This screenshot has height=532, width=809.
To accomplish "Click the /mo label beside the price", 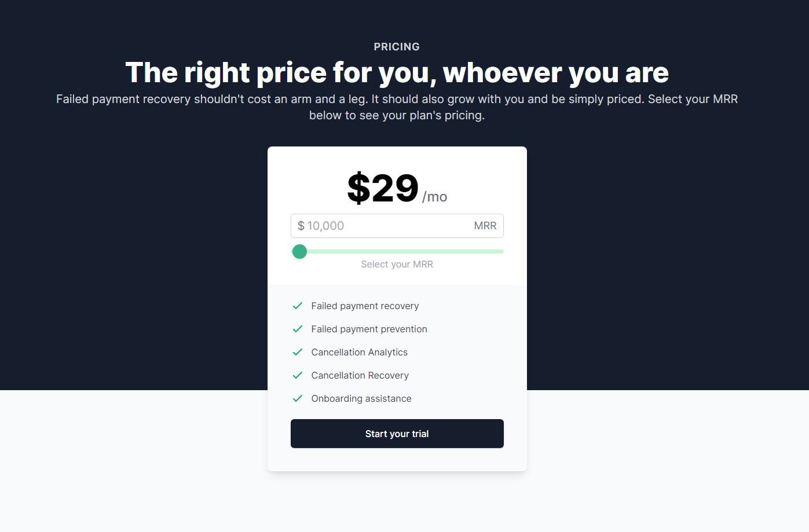I will pos(434,197).
